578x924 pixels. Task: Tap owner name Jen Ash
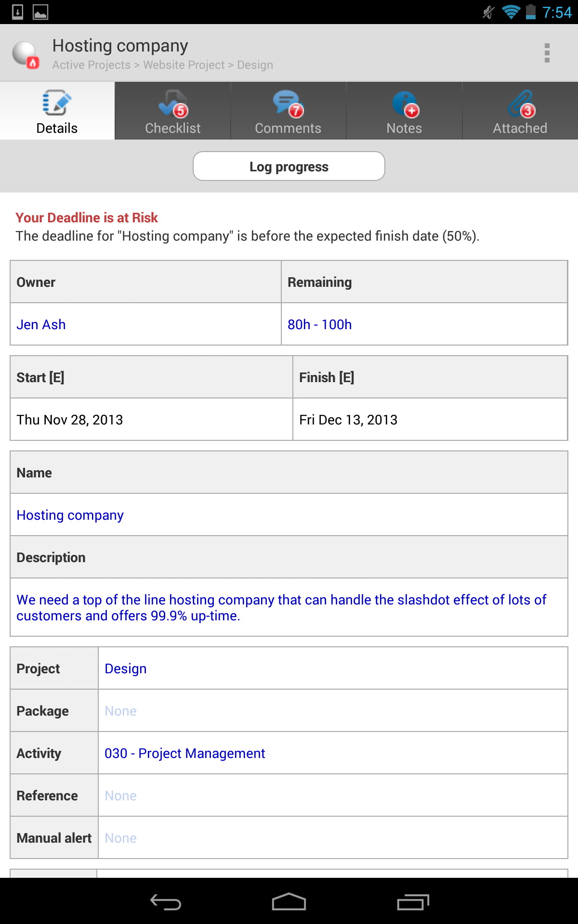(41, 324)
